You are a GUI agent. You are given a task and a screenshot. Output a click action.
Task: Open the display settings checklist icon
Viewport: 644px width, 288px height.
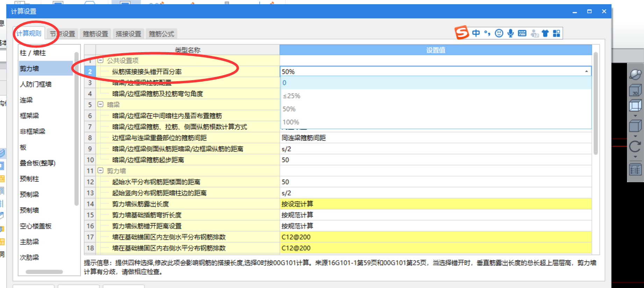(x=635, y=170)
